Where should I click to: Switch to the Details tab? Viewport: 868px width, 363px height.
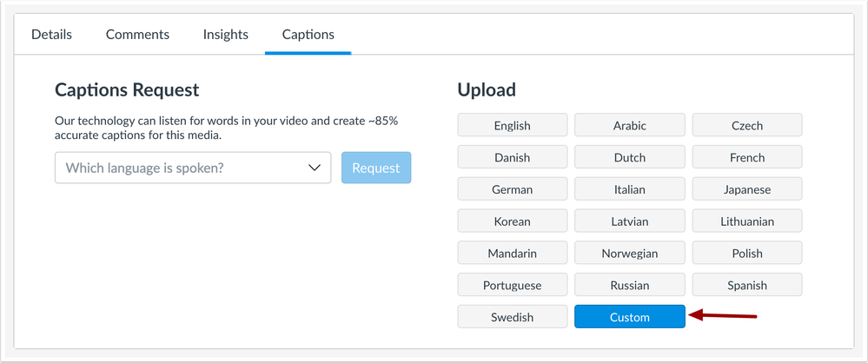(51, 35)
